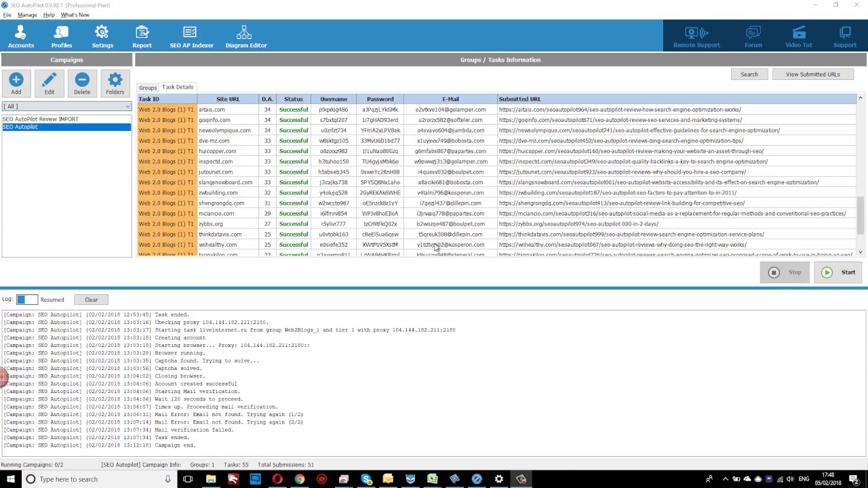Sort by the Site URL column header
The height and width of the screenshot is (488, 868).
click(228, 99)
